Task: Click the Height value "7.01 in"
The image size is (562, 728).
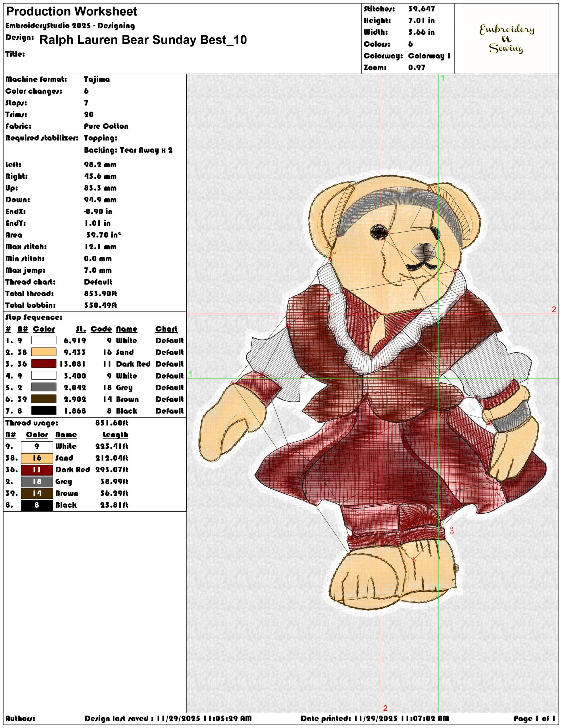Action: coord(421,21)
